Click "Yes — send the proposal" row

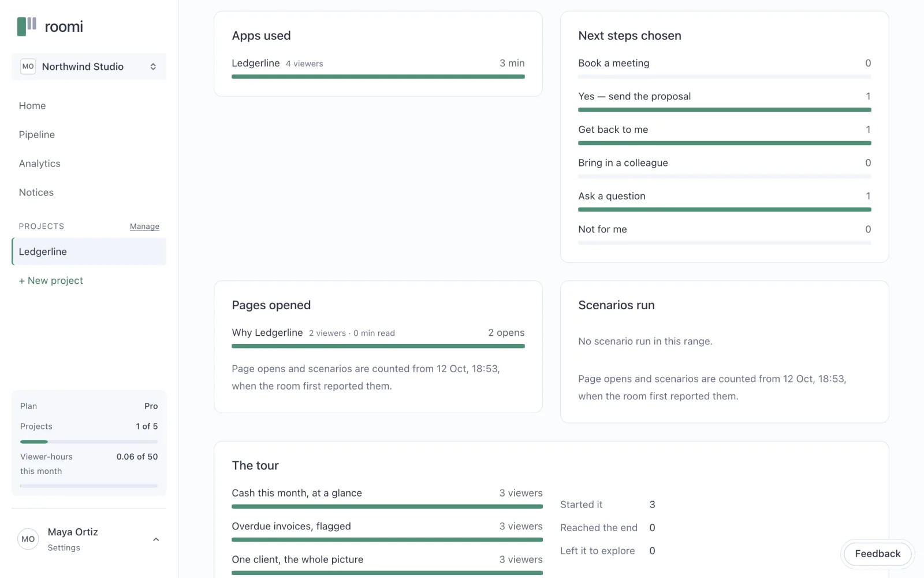725,101
